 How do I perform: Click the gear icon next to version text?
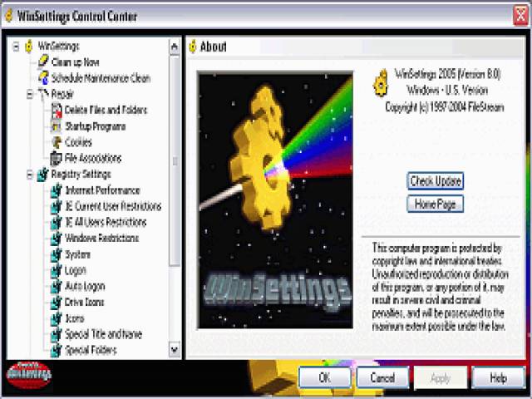pyautogui.click(x=381, y=83)
